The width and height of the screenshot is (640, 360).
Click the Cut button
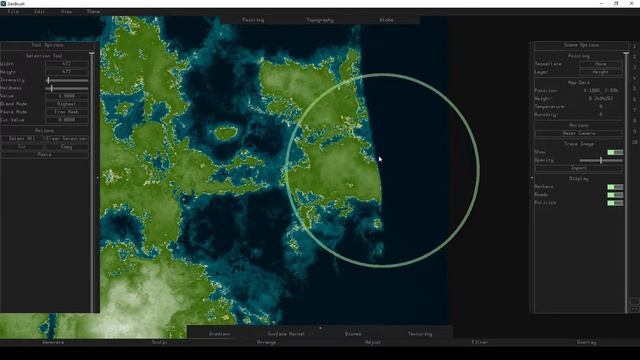[22, 147]
